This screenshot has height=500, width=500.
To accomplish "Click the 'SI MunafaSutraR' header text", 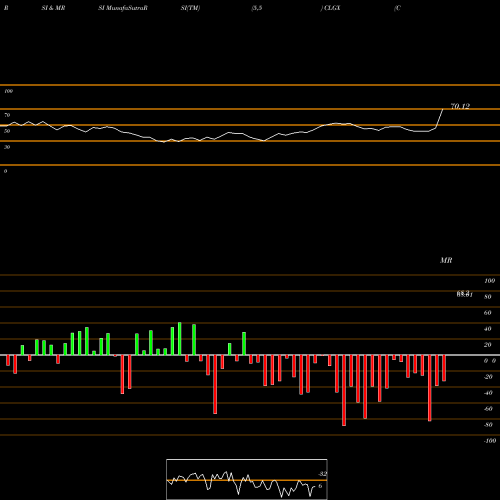I will 123,8.
